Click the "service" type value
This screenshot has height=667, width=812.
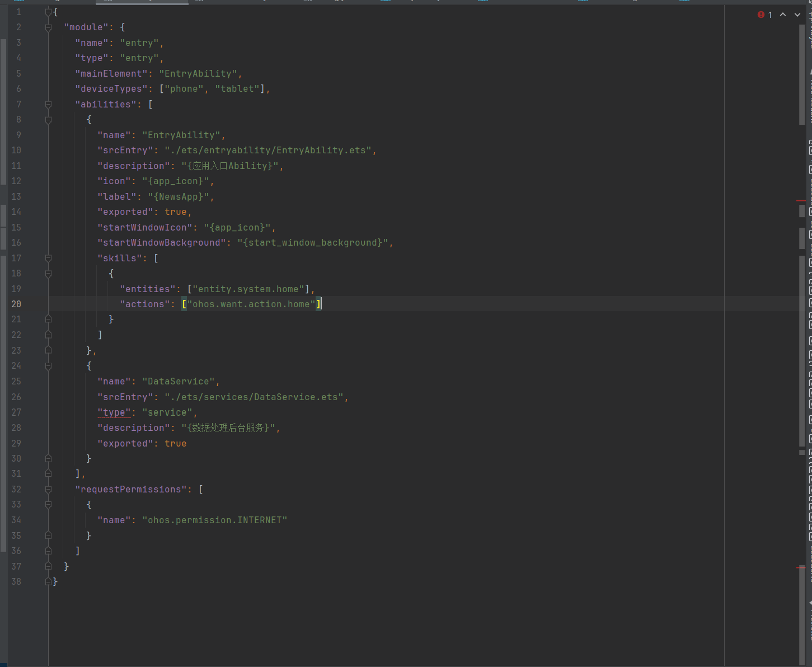click(167, 412)
